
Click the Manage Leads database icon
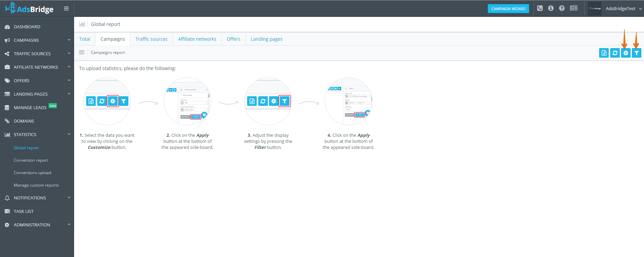click(x=7, y=108)
